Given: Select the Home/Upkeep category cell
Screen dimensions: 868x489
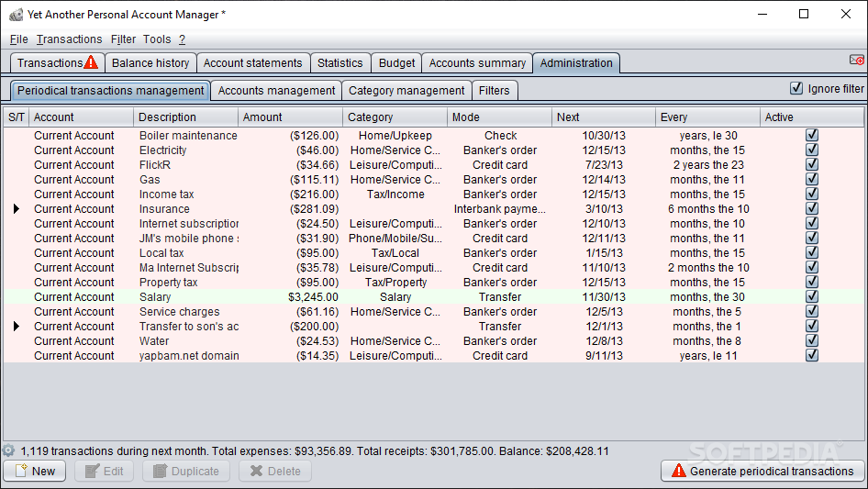Looking at the screenshot, I should pos(395,135).
